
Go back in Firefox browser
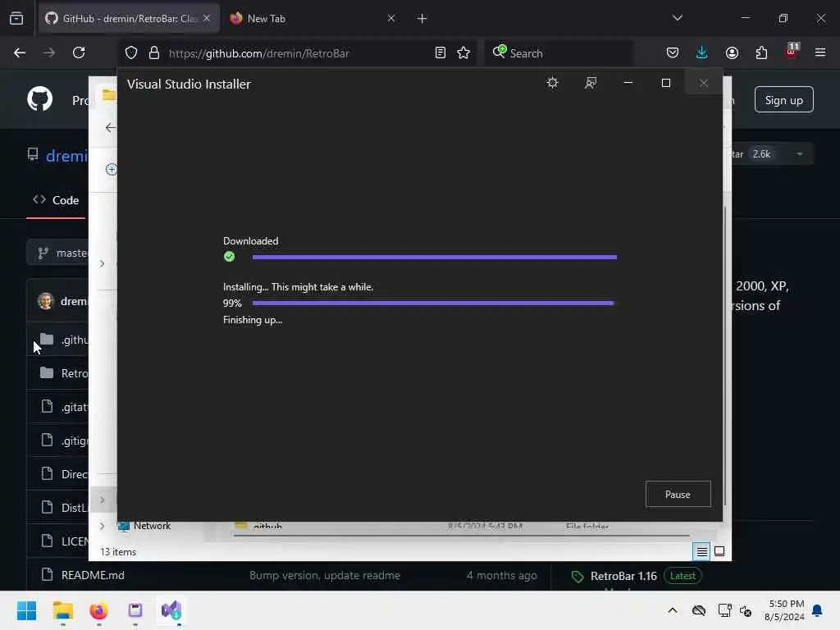click(20, 52)
